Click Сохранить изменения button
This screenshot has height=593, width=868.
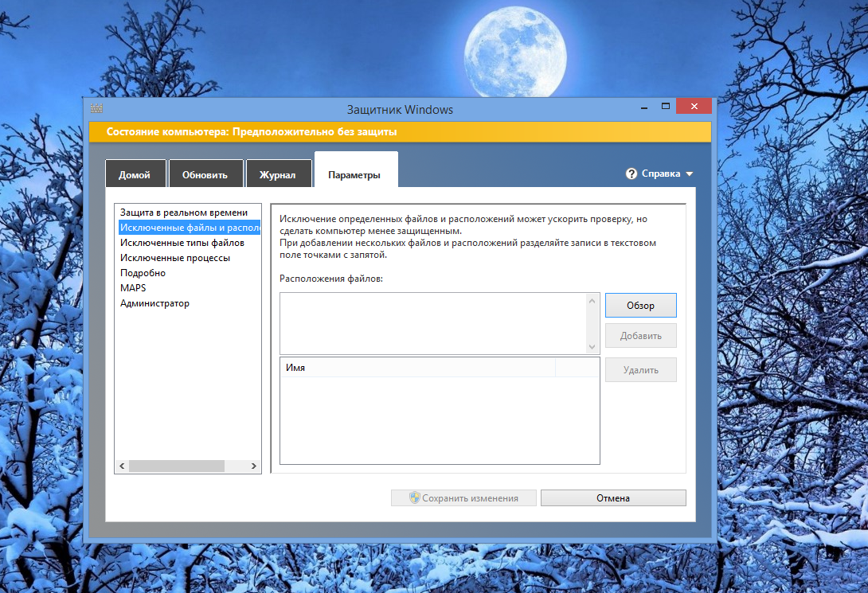point(464,497)
